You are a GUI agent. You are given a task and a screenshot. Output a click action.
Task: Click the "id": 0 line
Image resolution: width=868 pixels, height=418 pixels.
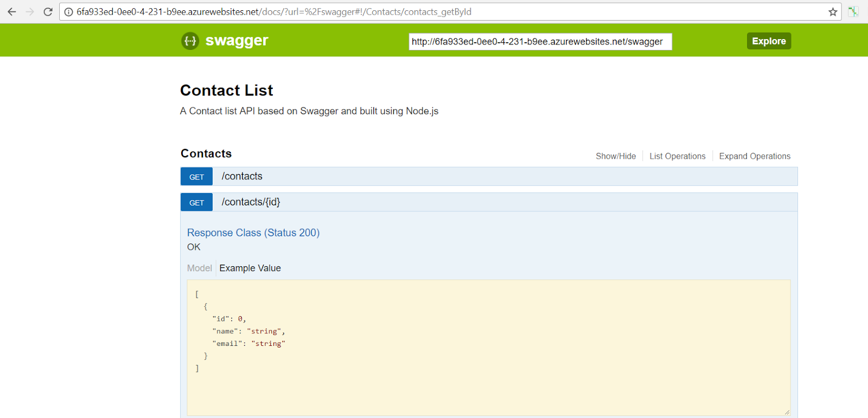(229, 319)
